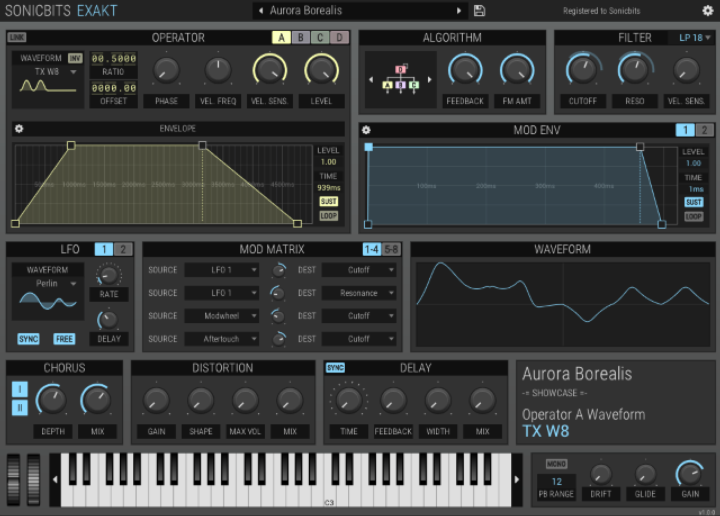
Task: Click the operator waveform preview
Action: tap(48, 86)
